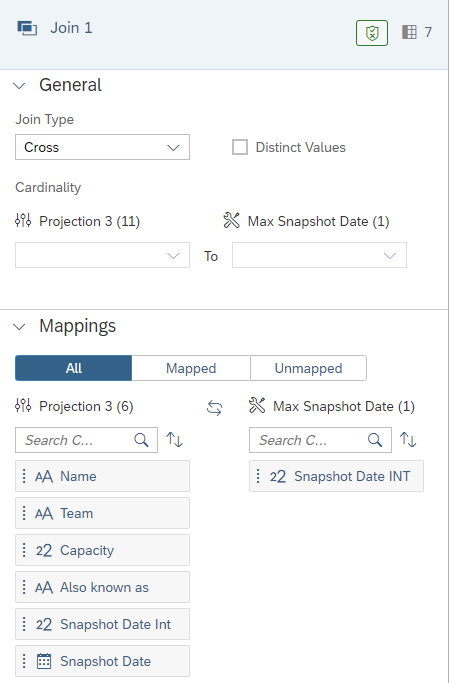Open Max Snapshot Date cardinality dropdown
This screenshot has width=449, height=690.
click(319, 255)
